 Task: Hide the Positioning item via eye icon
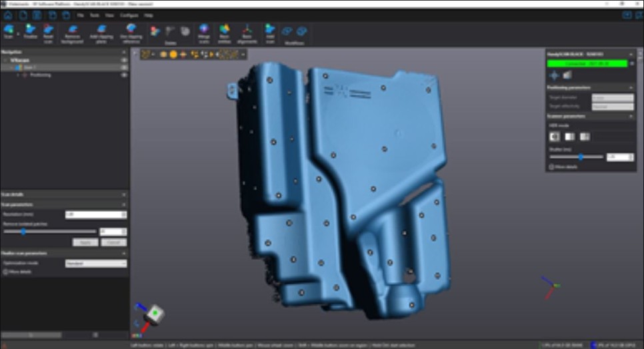124,75
